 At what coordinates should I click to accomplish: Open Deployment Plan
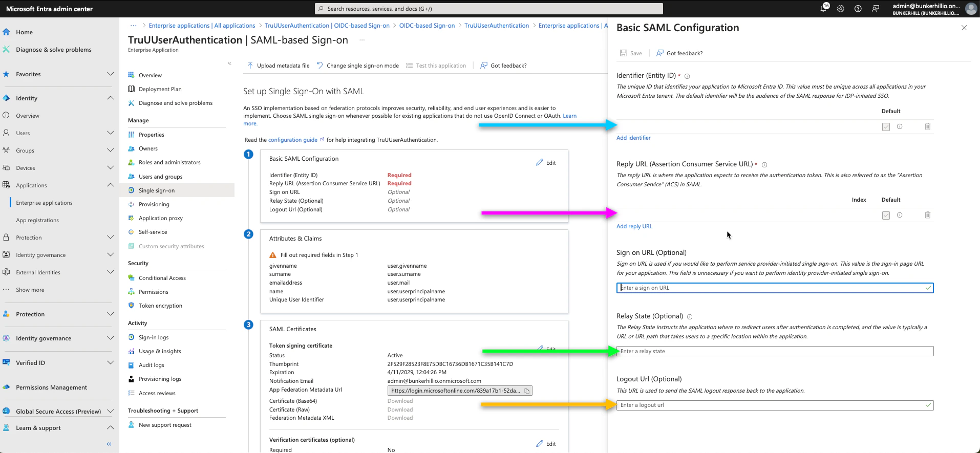[x=160, y=89]
